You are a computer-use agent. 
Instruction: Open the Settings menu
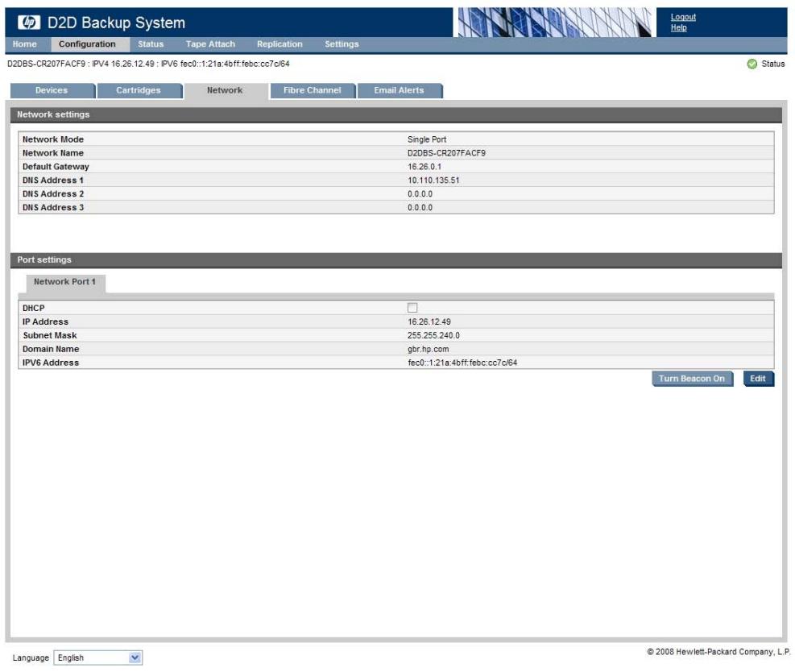[342, 44]
